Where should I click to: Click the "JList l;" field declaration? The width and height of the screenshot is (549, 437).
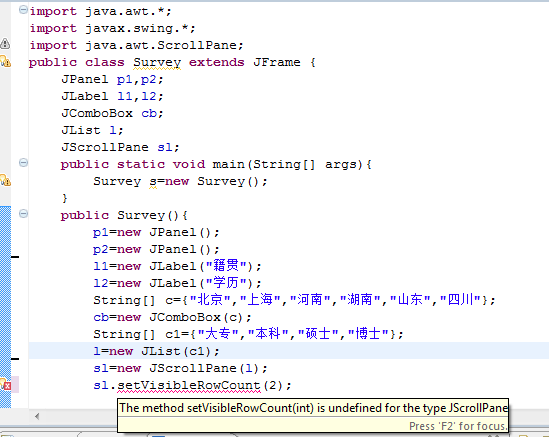coord(92,130)
